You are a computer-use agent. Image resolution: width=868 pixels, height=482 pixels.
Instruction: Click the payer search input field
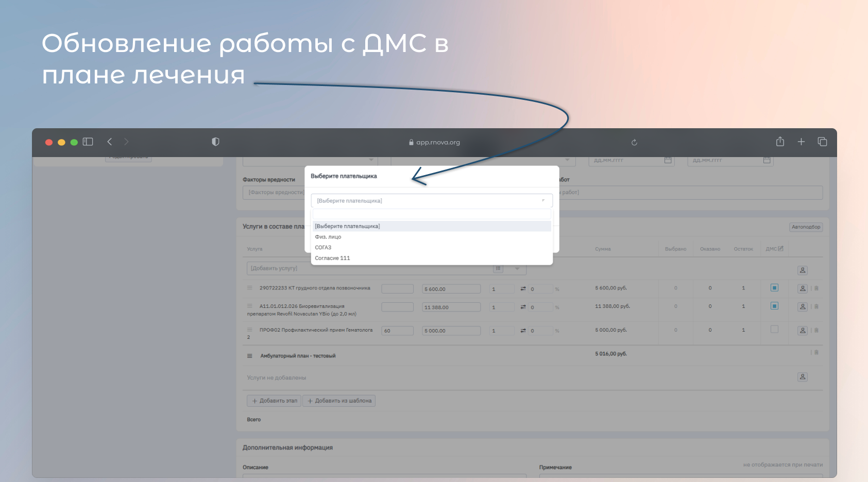431,214
